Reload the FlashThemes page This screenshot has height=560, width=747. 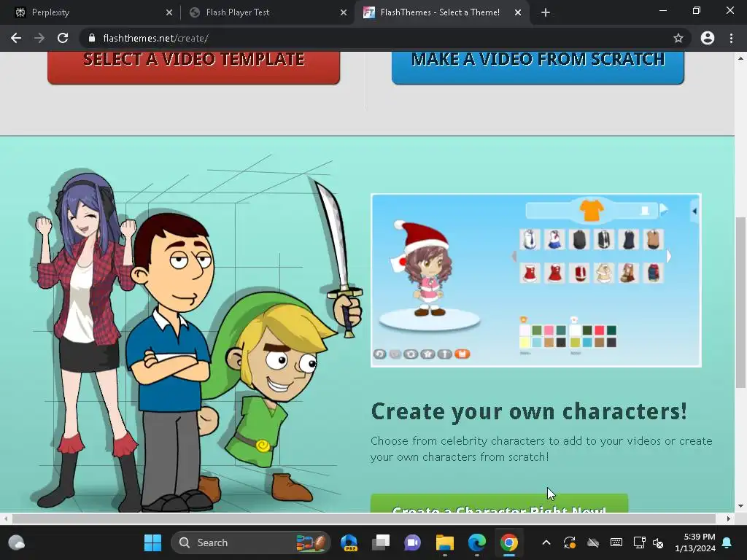click(63, 38)
